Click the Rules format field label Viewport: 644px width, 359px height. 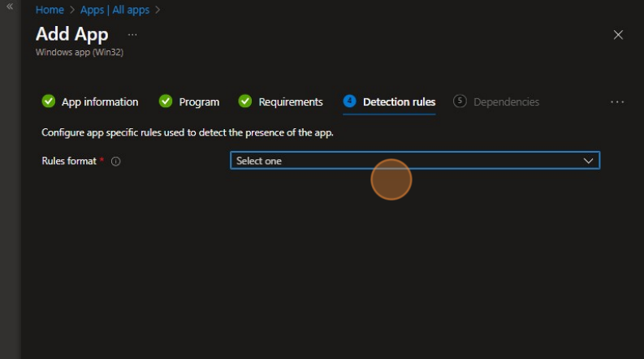68,161
